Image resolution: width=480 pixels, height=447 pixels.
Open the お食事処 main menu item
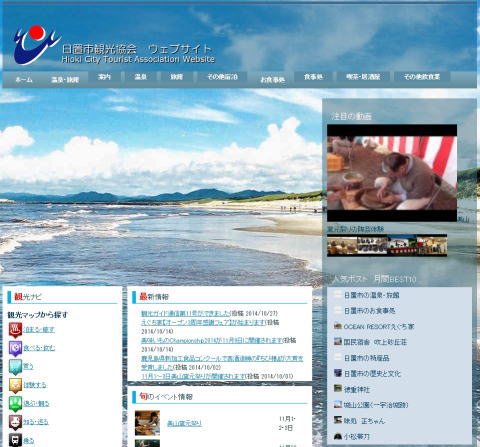coord(272,80)
